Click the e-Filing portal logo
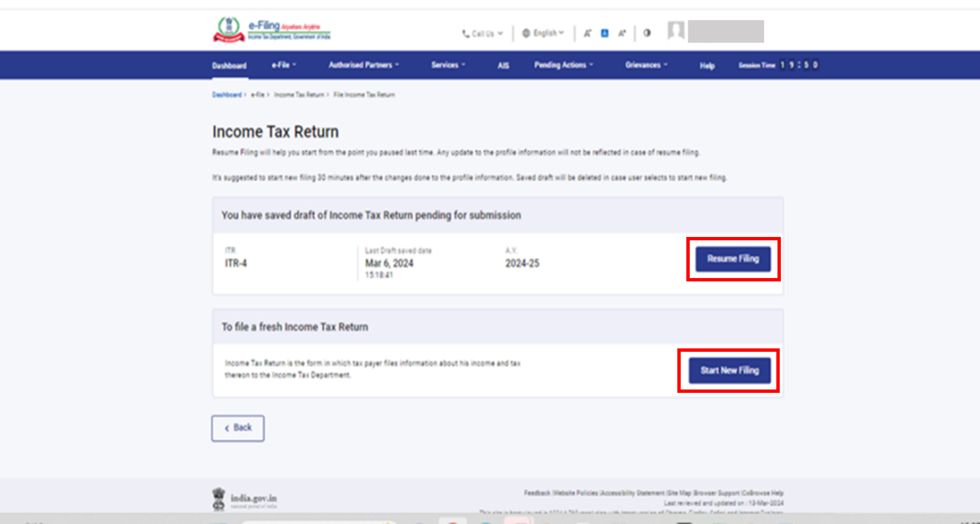The width and height of the screenshot is (980, 524). click(272, 30)
